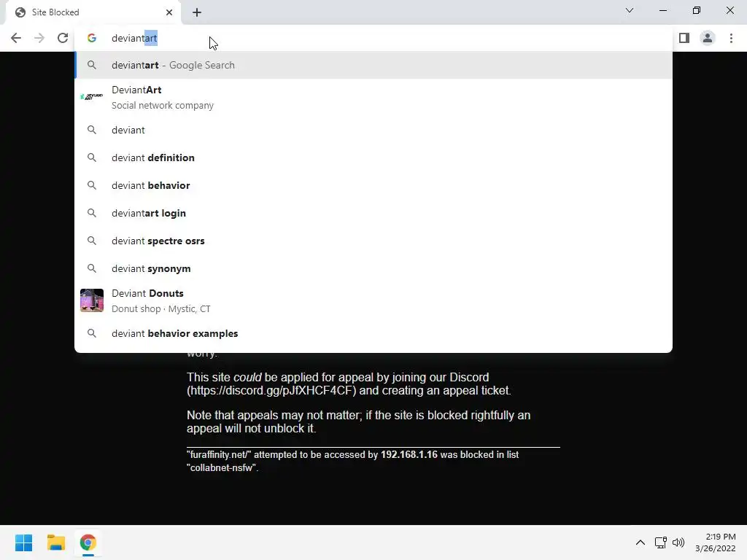This screenshot has height=560, width=747.
Task: Open File Explorer from the taskbar
Action: coord(55,542)
